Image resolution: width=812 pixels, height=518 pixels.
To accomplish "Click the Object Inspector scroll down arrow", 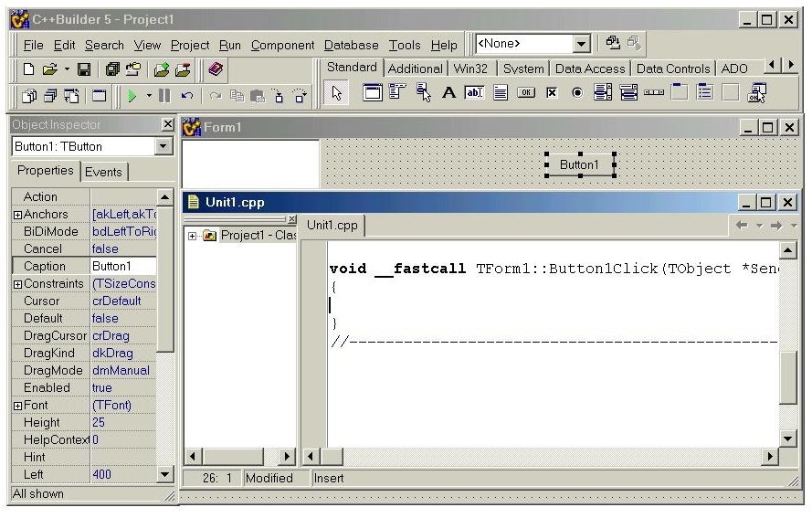I will [164, 474].
